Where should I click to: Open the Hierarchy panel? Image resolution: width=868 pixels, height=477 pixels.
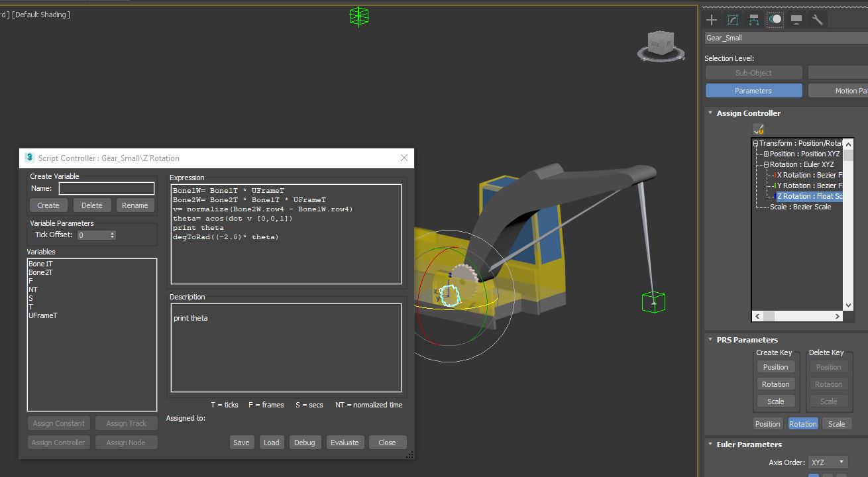pos(753,20)
